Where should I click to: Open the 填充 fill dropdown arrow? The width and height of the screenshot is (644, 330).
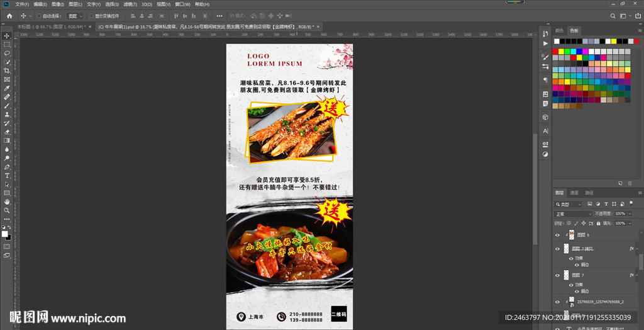click(x=629, y=223)
